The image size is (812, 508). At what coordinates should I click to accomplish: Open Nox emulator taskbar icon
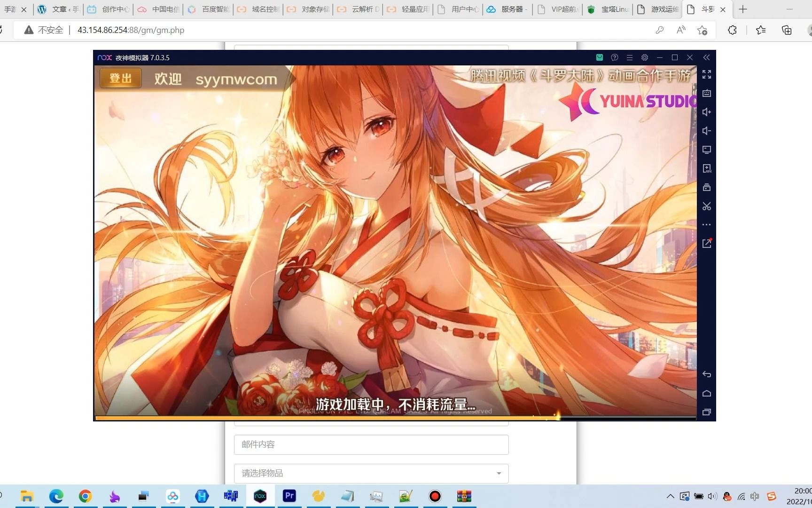[x=260, y=496]
